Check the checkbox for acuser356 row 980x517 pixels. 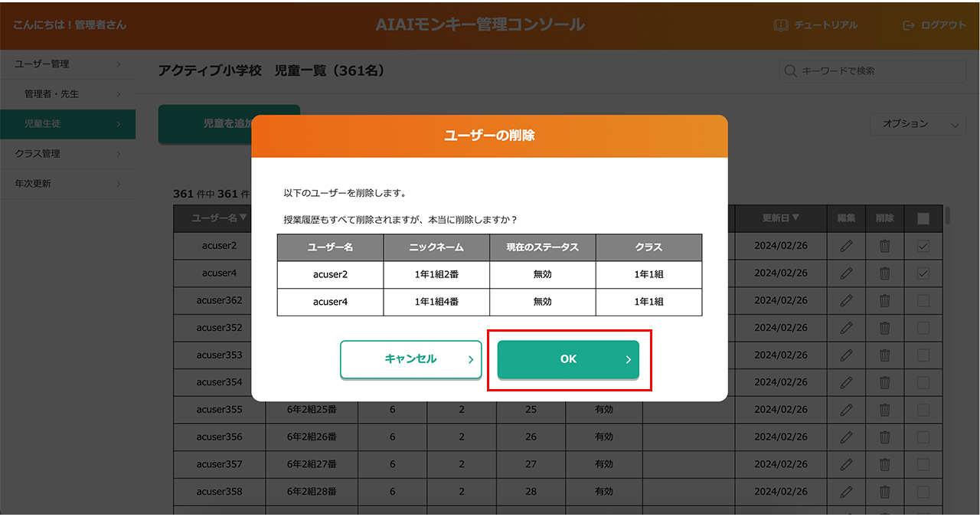923,437
